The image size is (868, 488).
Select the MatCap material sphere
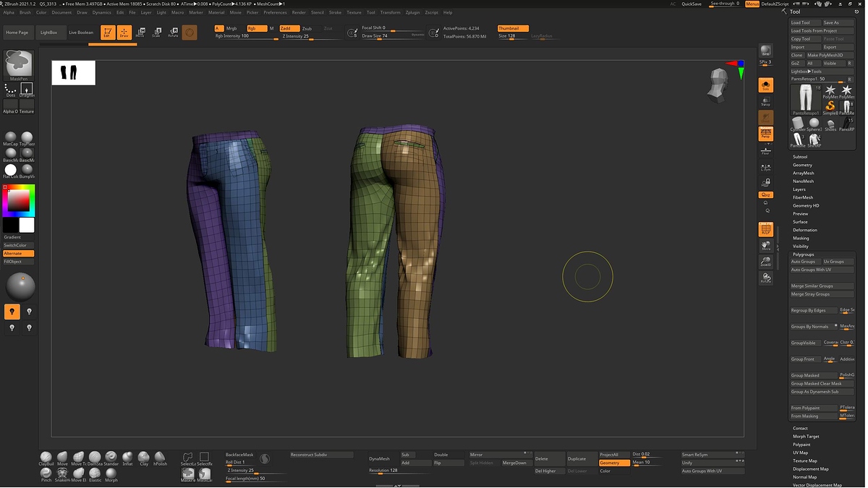click(x=10, y=139)
